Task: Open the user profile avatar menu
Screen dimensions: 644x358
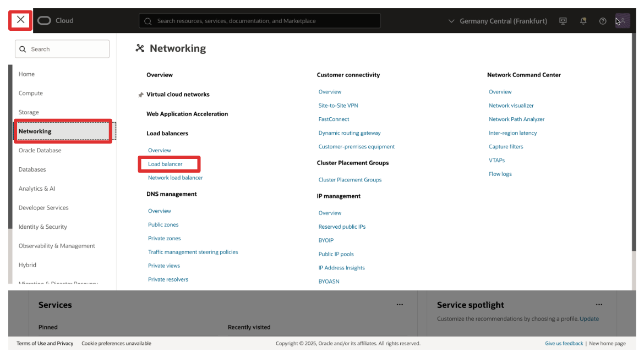Action: 623,21
